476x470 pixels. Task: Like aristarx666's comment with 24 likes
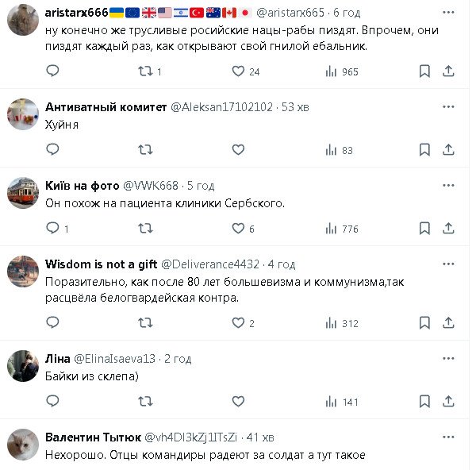[x=238, y=71]
